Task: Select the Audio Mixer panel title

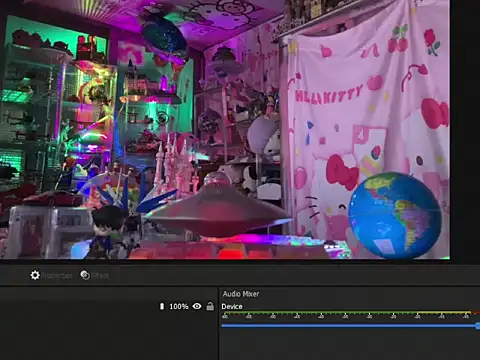Action: (241, 294)
